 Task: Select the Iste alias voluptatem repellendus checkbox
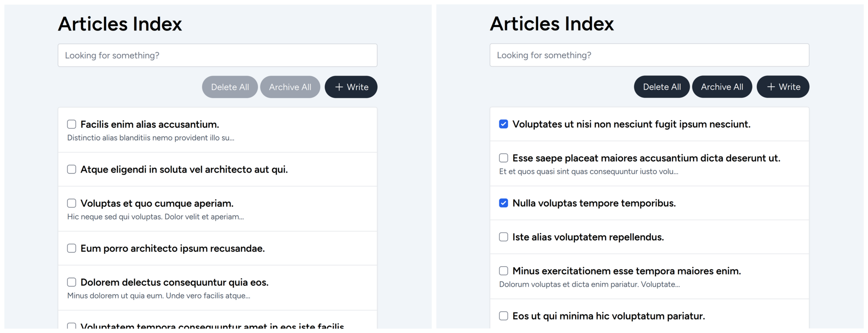click(x=503, y=237)
